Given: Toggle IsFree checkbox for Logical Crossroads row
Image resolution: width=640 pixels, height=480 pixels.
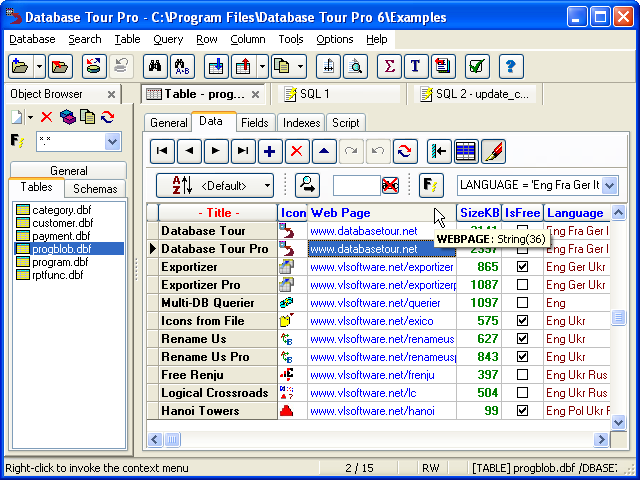Looking at the screenshot, I should (522, 393).
